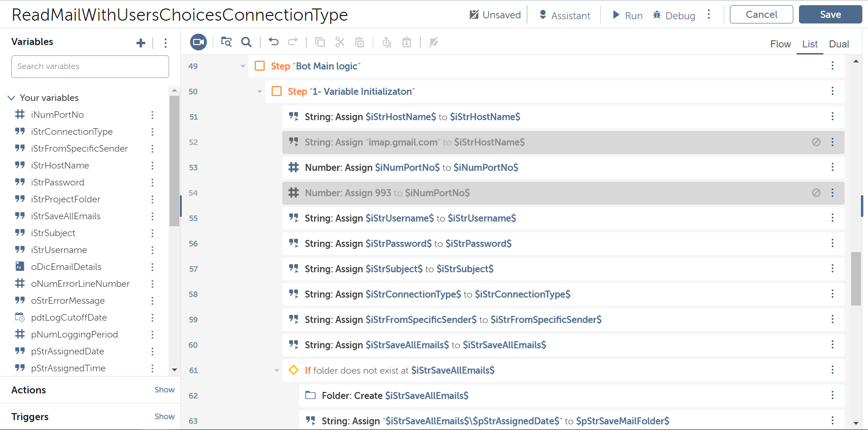Collapse the Your variables section
The image size is (868, 430).
click(x=11, y=98)
